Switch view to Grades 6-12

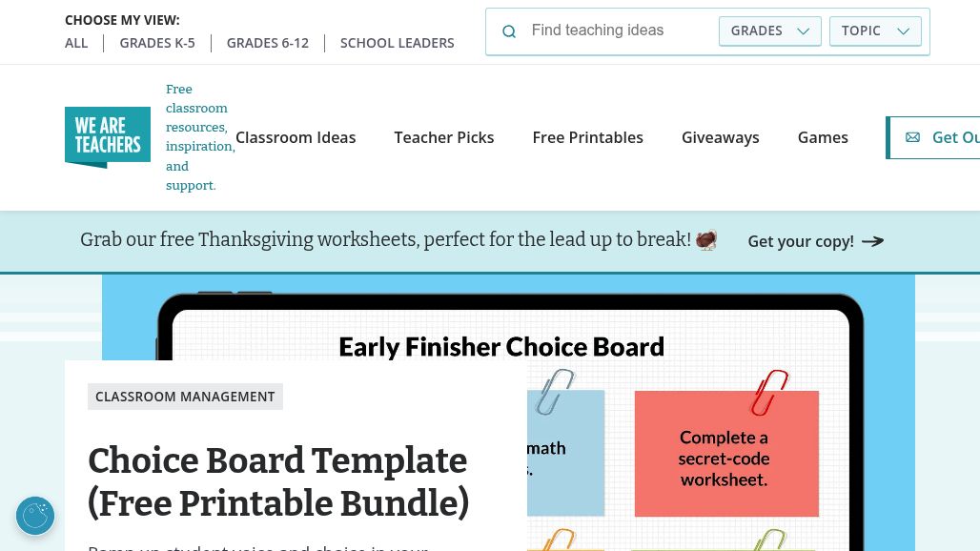pyautogui.click(x=268, y=43)
